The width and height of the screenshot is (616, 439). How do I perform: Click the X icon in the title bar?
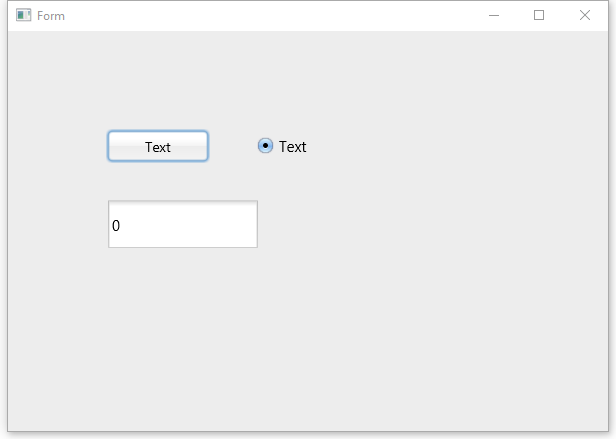[x=585, y=15]
